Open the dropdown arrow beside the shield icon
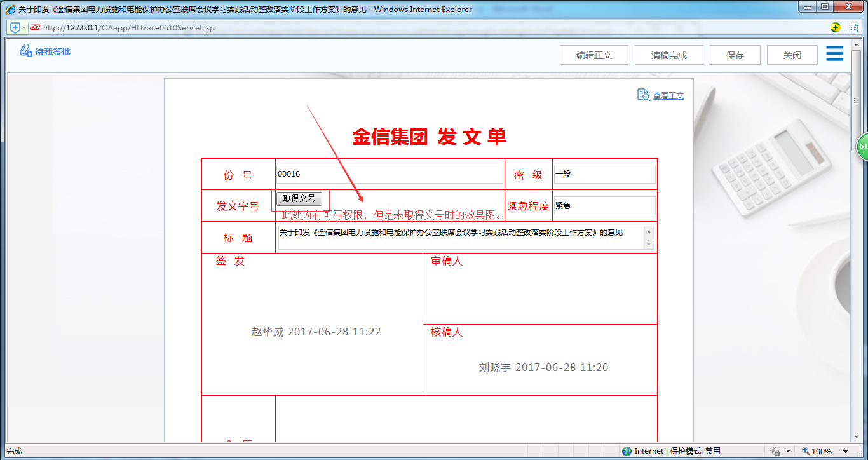Screen dimensions: 868x460 [788, 451]
